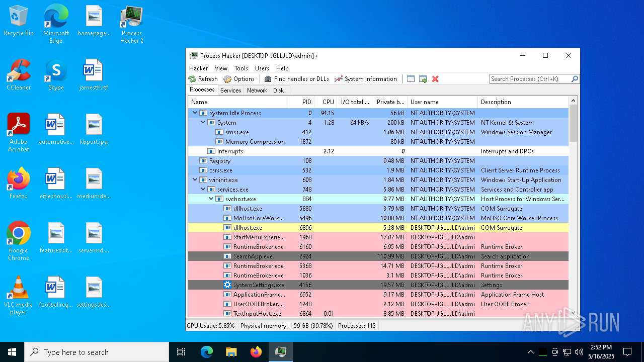Click the process list vertical scrollbar

tap(573, 207)
